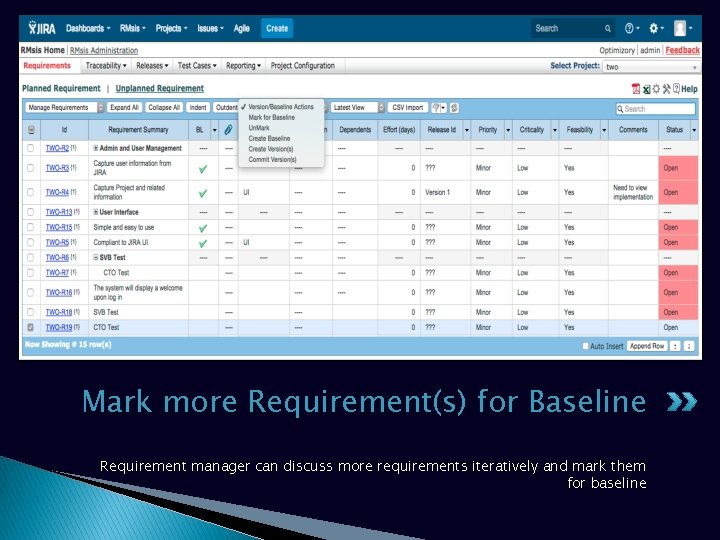
Task: Click the Help question-mark icon
Action: coord(676,89)
